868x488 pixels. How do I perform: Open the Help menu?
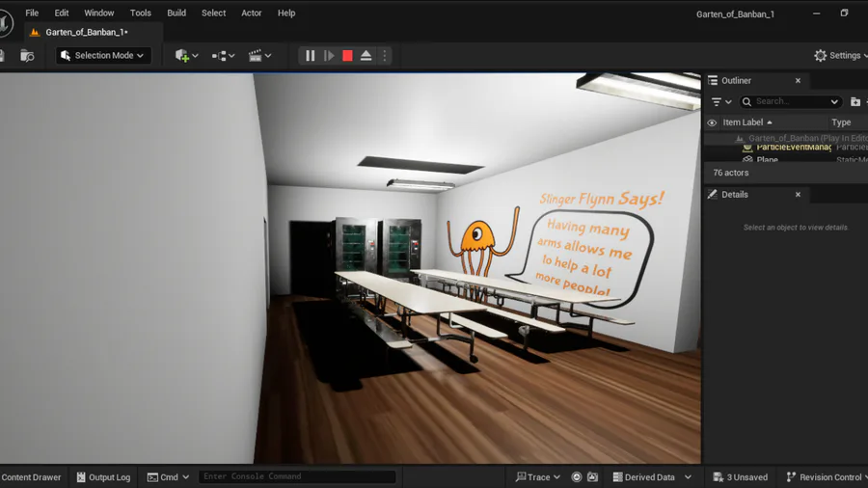pyautogui.click(x=286, y=13)
